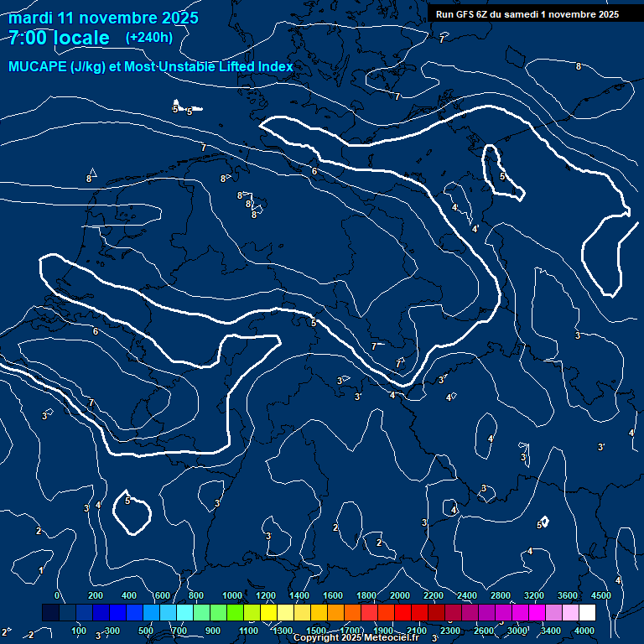Click the legend value '4000' below the scale

(x=584, y=631)
